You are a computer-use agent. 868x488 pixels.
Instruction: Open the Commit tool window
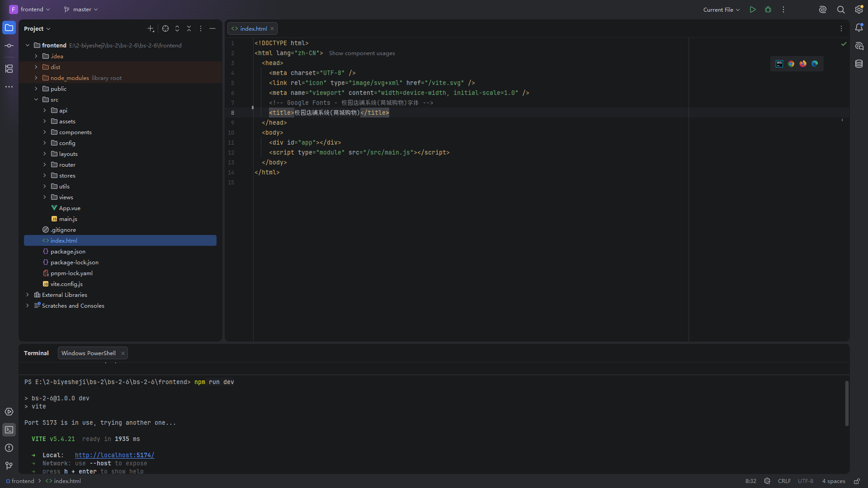[9, 46]
